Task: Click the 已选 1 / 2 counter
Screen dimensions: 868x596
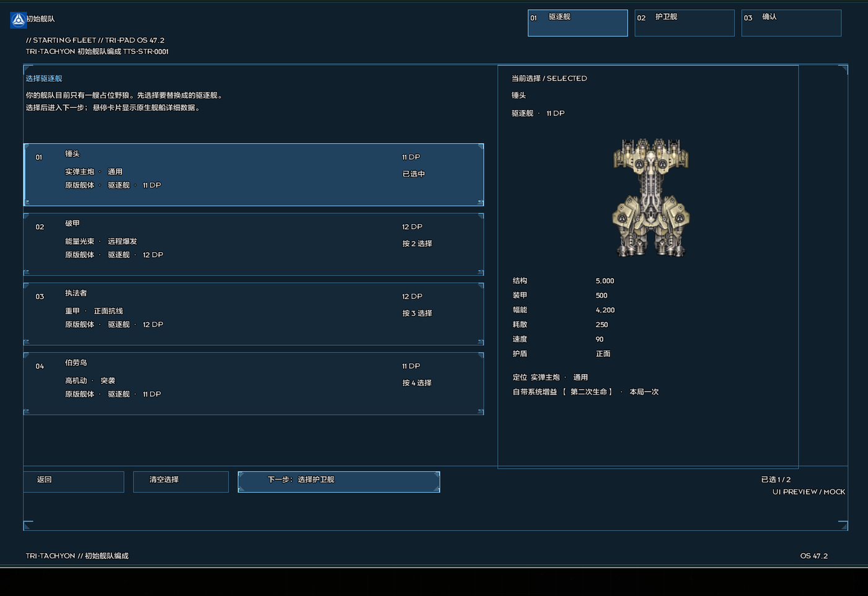Action: (x=776, y=480)
